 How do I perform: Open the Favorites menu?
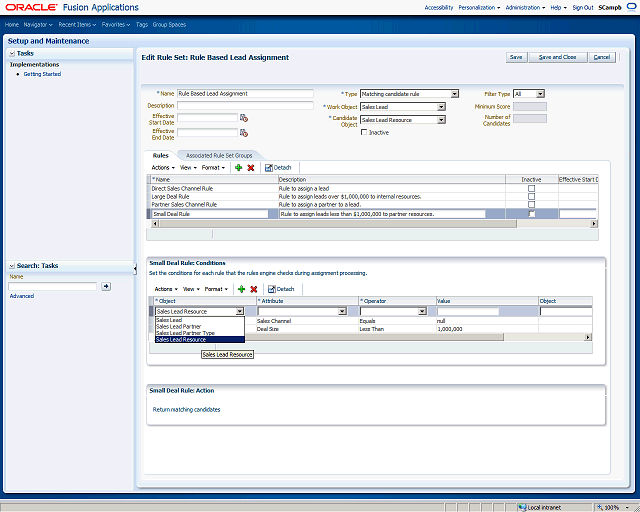(116, 24)
